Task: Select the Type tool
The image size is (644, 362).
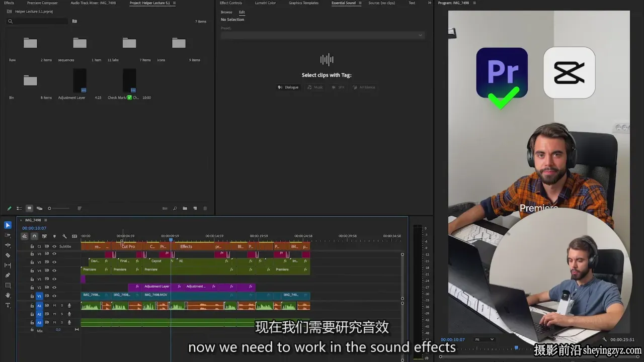Action: [8, 306]
